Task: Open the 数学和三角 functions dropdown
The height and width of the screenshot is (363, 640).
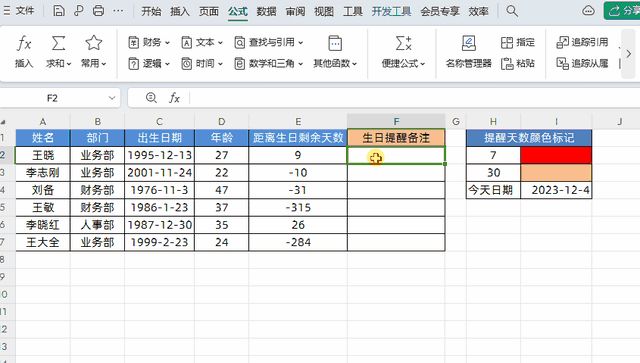Action: 269,63
